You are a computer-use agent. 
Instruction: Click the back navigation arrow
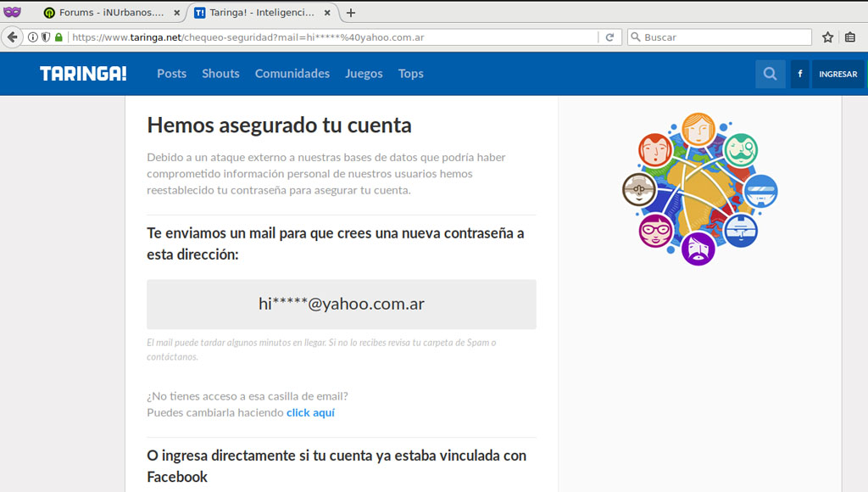coord(11,36)
